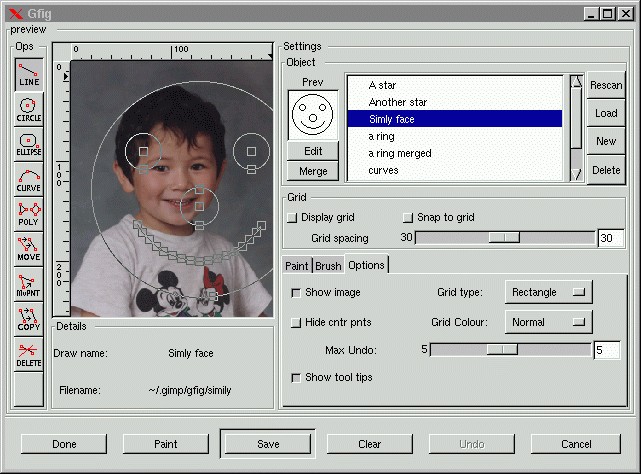Select the Copy object tool

click(29, 320)
